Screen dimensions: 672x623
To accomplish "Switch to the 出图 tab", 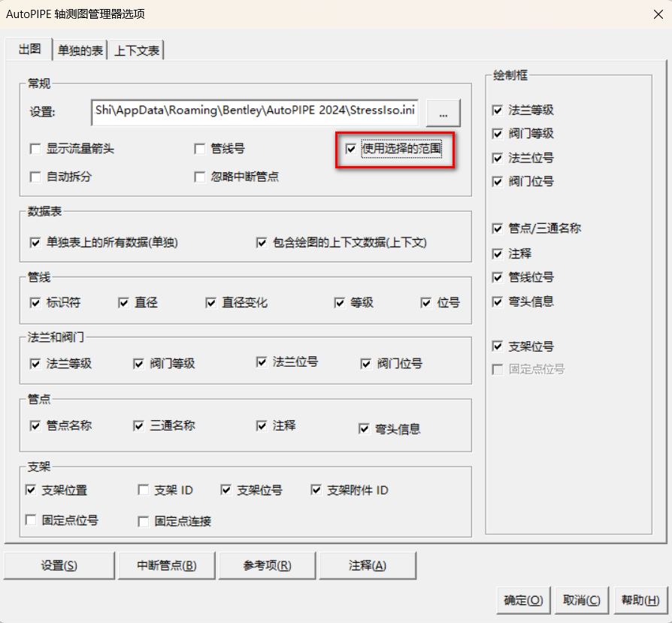I will [29, 49].
